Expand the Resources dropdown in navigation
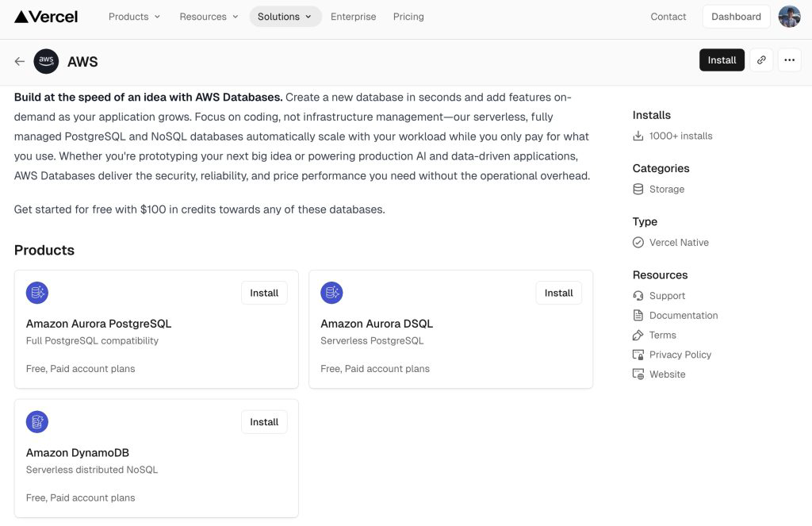812x526 pixels. [209, 17]
